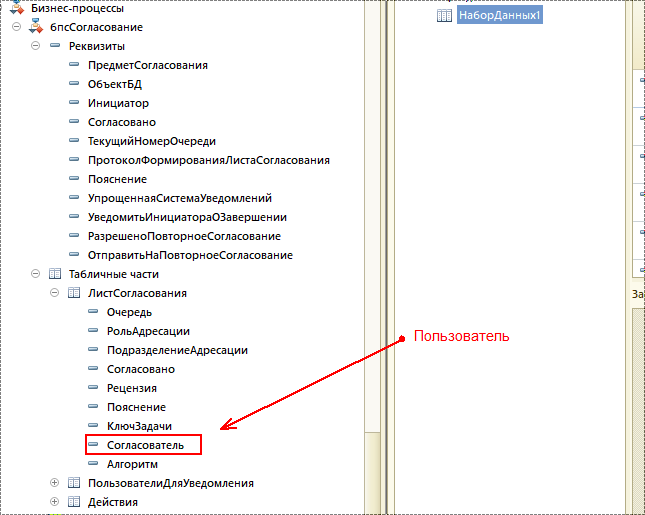Click the attribute icon beside Очередь
This screenshot has height=515, width=645.
[93, 311]
